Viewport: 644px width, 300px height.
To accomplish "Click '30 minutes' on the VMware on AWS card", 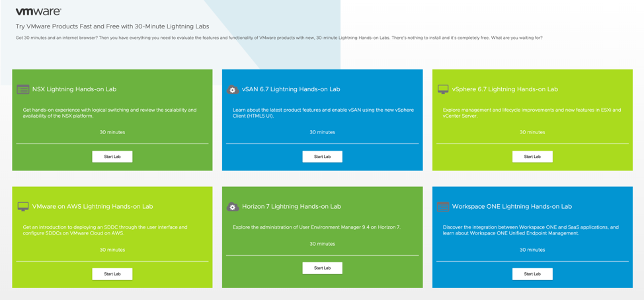I will [112, 250].
